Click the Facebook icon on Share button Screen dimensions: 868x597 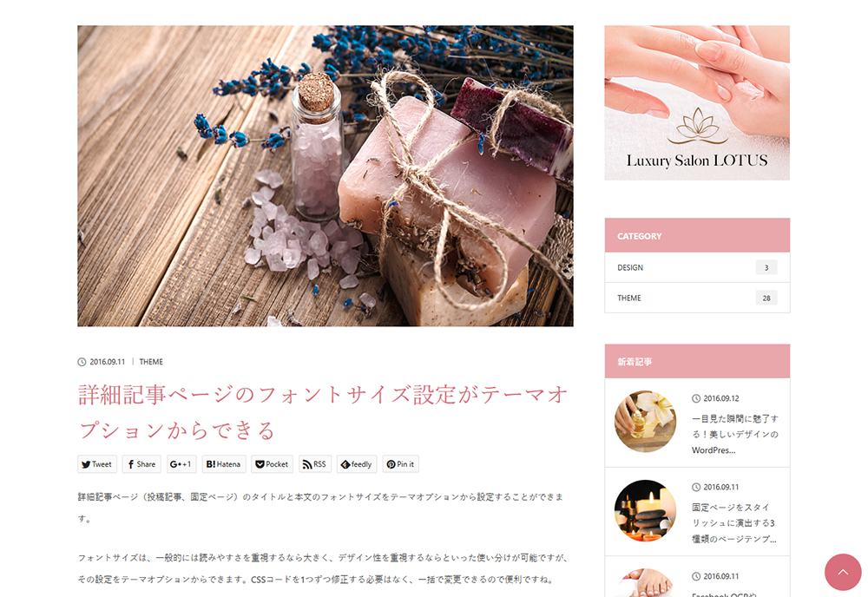coord(131,464)
